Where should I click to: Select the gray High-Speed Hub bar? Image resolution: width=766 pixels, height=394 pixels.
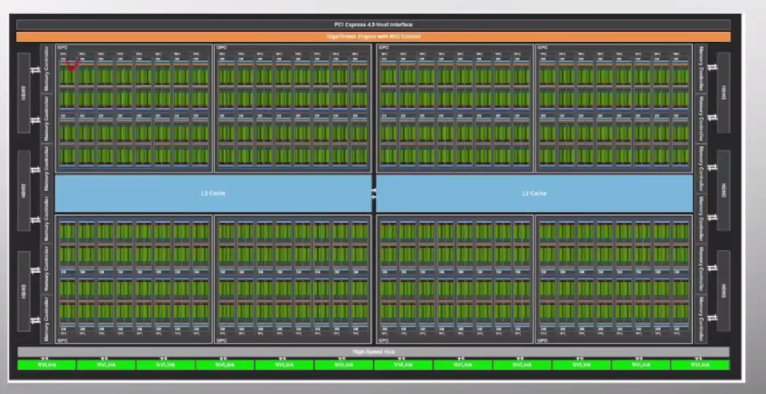pos(373,352)
